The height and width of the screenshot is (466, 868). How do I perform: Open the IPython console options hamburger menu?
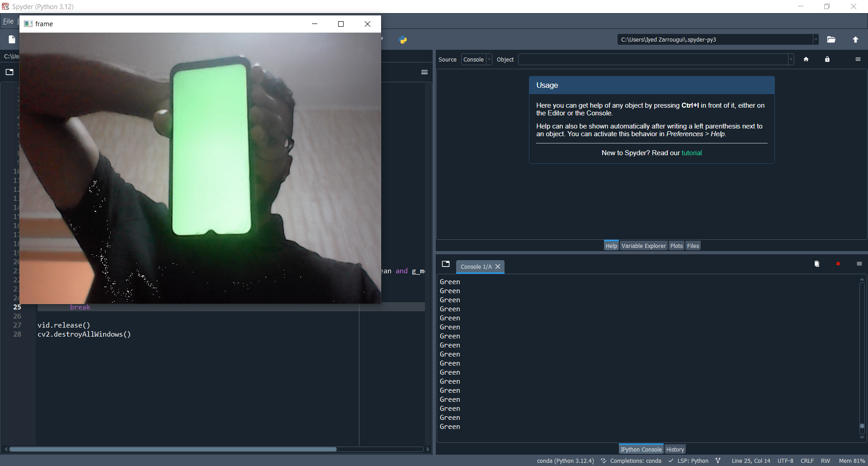tap(859, 264)
